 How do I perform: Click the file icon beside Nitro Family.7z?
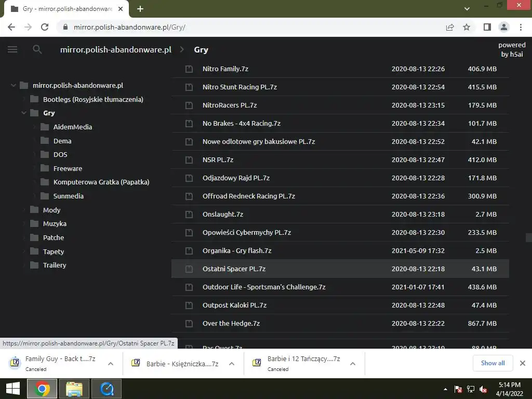pos(189,69)
